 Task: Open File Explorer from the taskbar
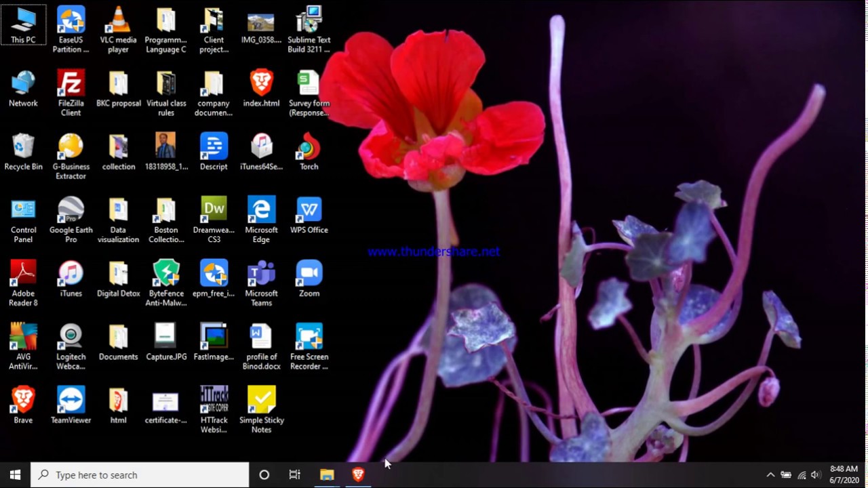point(327,475)
